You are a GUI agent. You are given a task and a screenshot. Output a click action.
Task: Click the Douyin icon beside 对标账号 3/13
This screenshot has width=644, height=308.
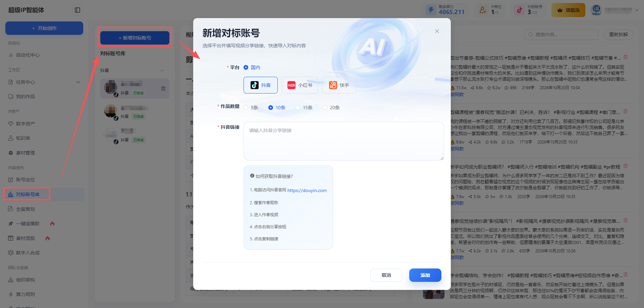(x=519, y=10)
